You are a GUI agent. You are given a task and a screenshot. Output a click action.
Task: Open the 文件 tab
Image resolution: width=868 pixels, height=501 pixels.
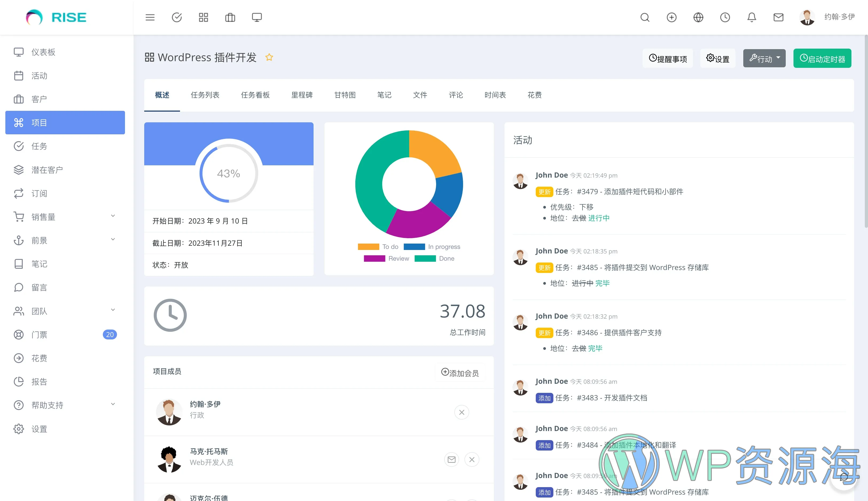420,95
